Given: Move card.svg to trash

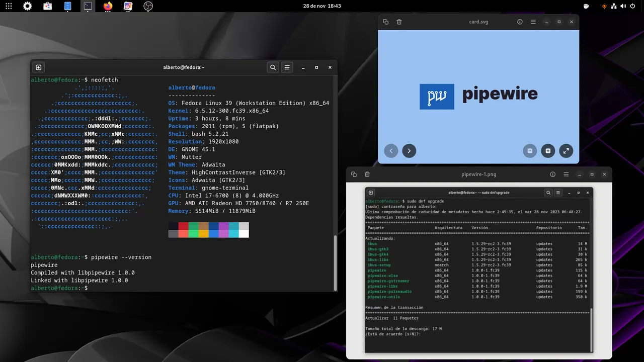Looking at the screenshot, I should tap(399, 22).
